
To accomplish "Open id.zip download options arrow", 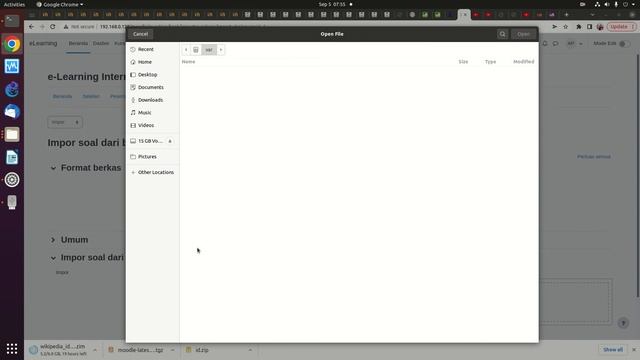I will tap(250, 350).
